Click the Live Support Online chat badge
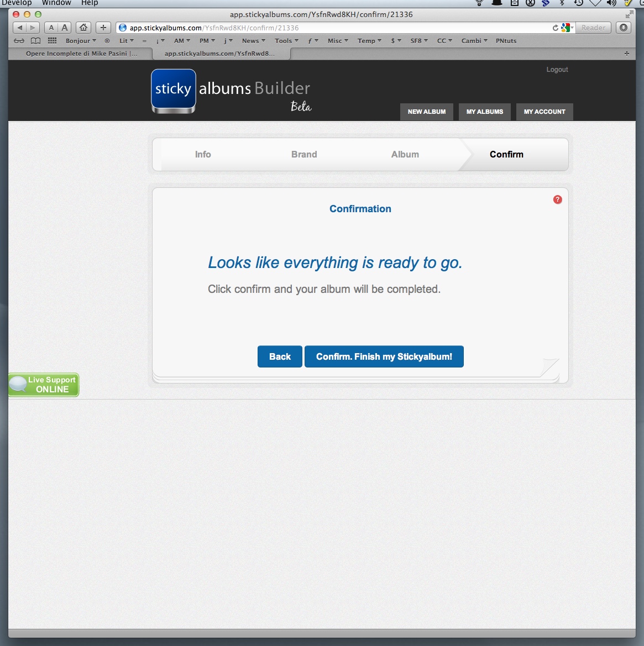The image size is (644, 646). (44, 385)
